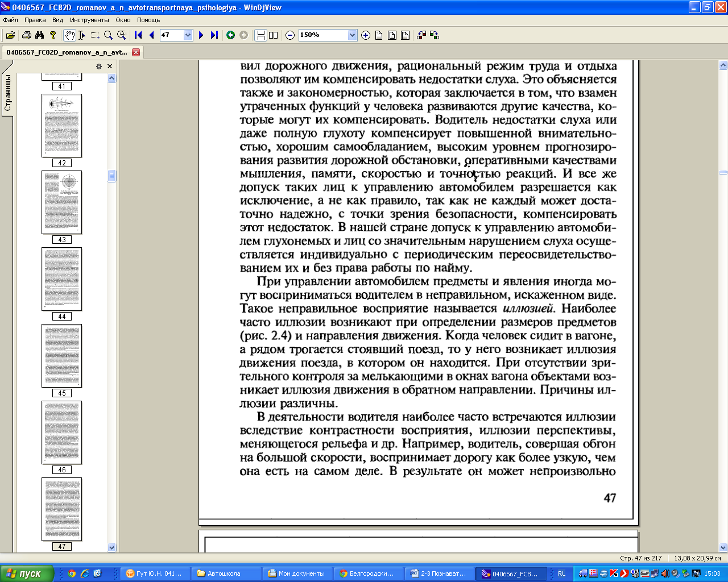Open the Страницы vertical sidebar tab
This screenshot has width=728, height=582.
coord(7,93)
